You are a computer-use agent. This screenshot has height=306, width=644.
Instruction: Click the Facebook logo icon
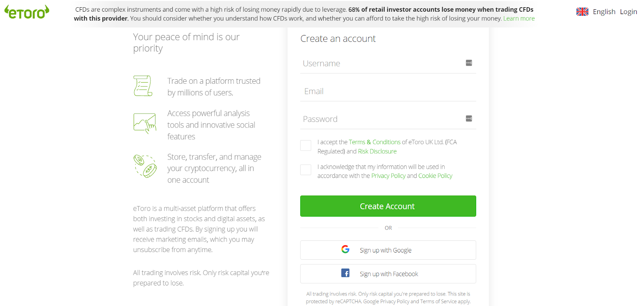click(345, 273)
